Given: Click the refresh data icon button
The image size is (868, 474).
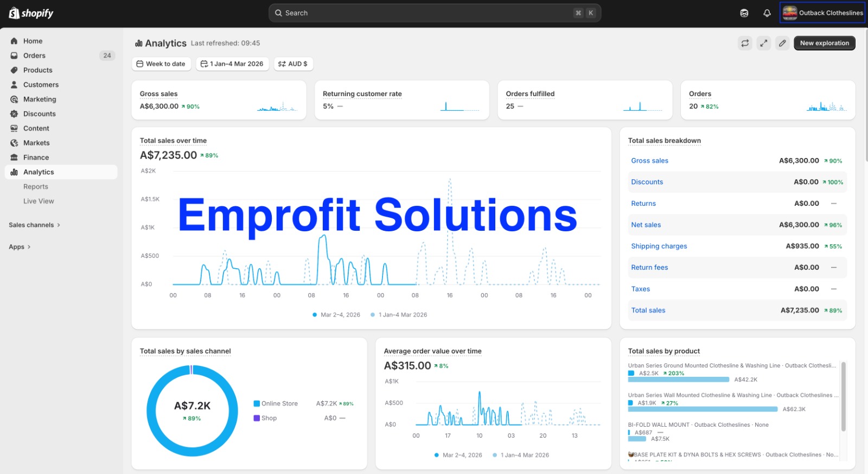Looking at the screenshot, I should coord(745,43).
